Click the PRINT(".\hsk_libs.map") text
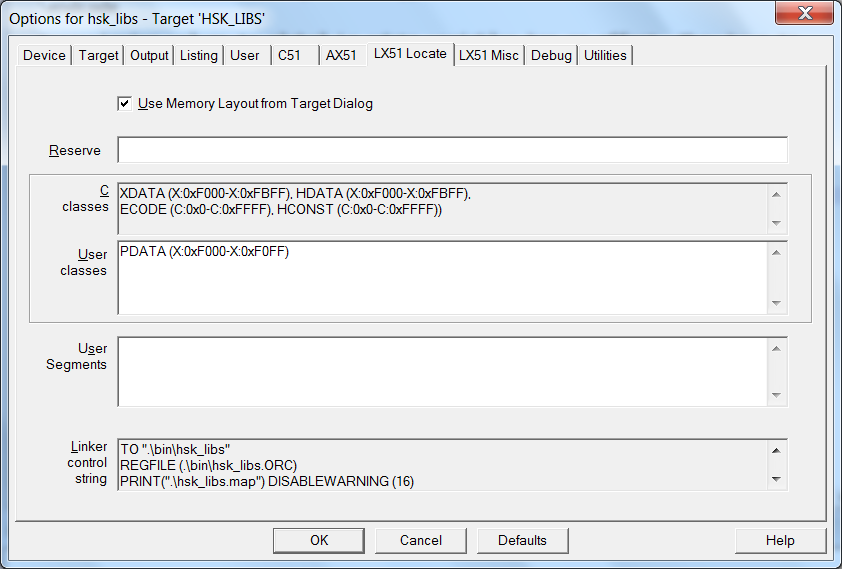842x569 pixels. click(x=192, y=482)
